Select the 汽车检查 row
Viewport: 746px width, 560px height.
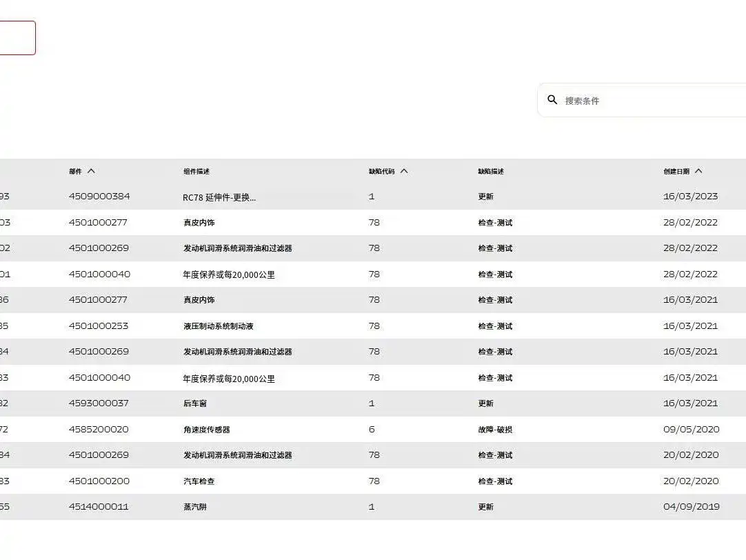click(x=373, y=481)
